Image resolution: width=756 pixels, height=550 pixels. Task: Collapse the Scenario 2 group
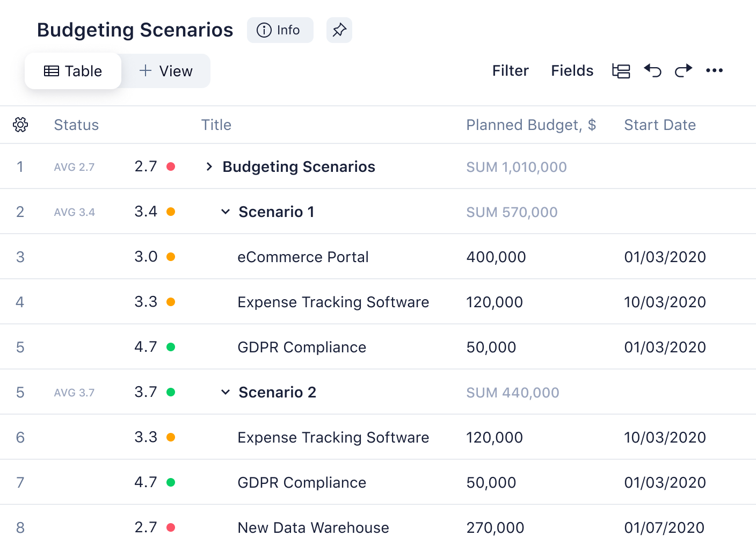[x=226, y=393]
